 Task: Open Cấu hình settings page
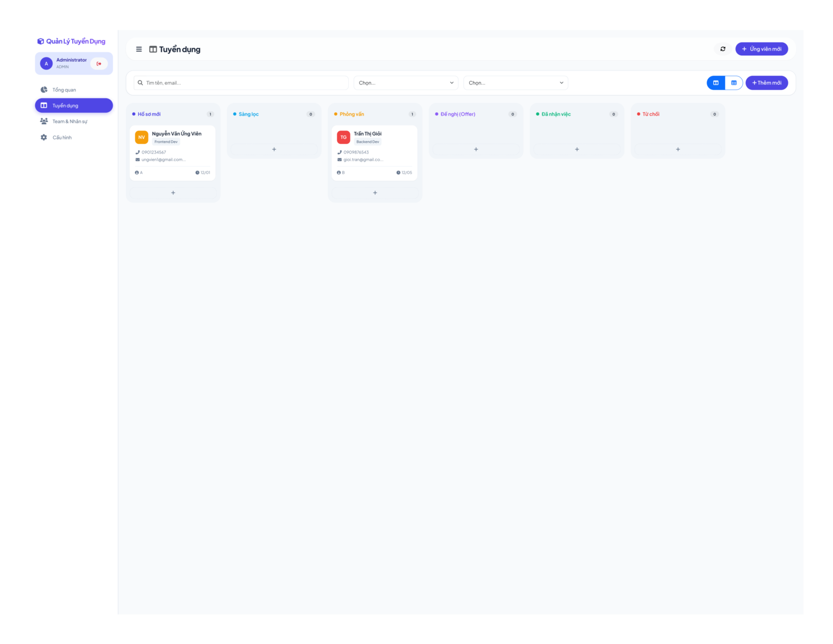(74, 137)
